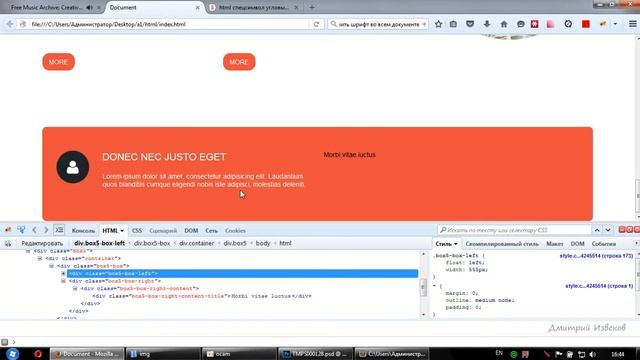Select body breadcrumb

click(x=263, y=243)
